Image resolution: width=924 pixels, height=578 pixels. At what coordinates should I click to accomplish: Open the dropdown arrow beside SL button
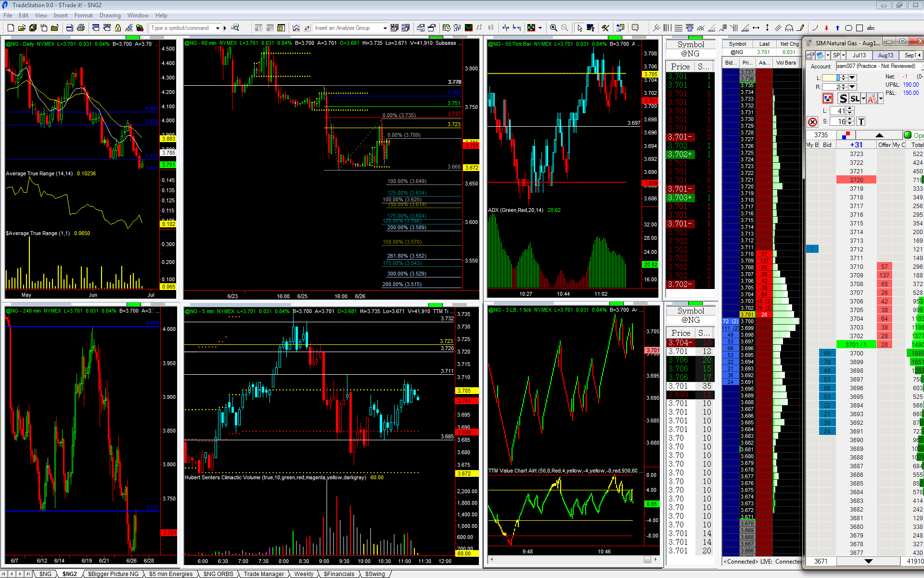point(863,99)
